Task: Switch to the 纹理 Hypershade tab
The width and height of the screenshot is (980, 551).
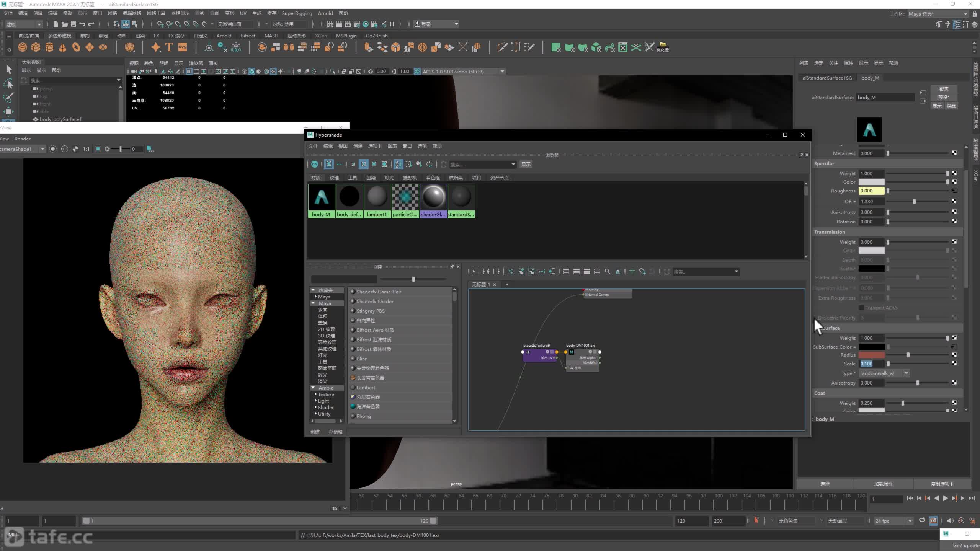Action: point(334,178)
